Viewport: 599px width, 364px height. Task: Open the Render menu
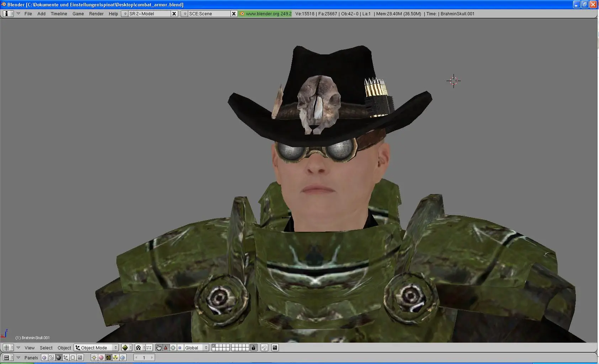point(96,14)
